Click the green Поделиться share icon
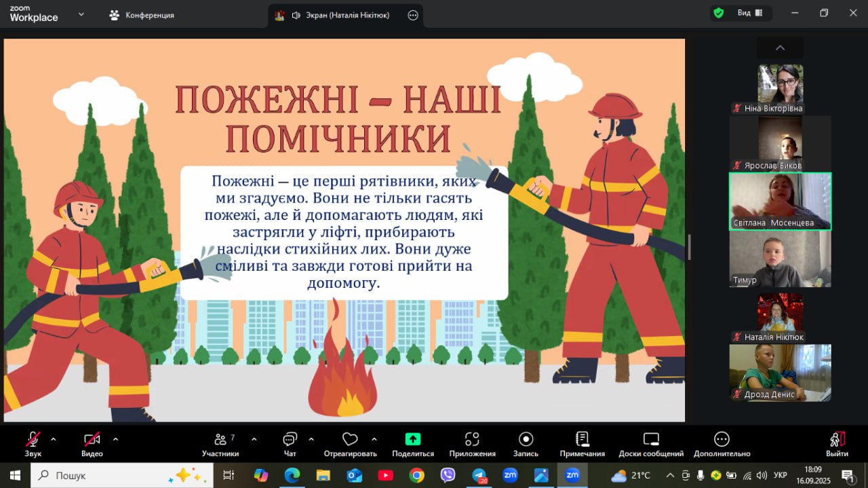This screenshot has height=488, width=868. click(412, 439)
